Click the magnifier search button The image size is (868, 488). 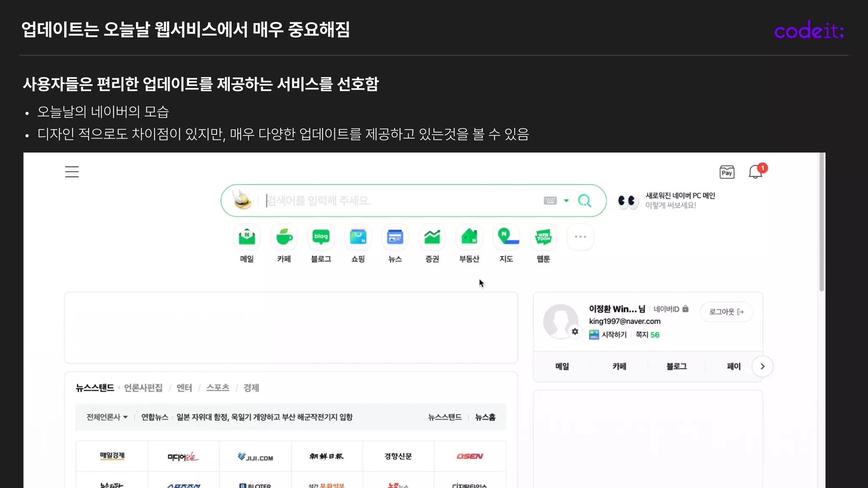pos(585,200)
